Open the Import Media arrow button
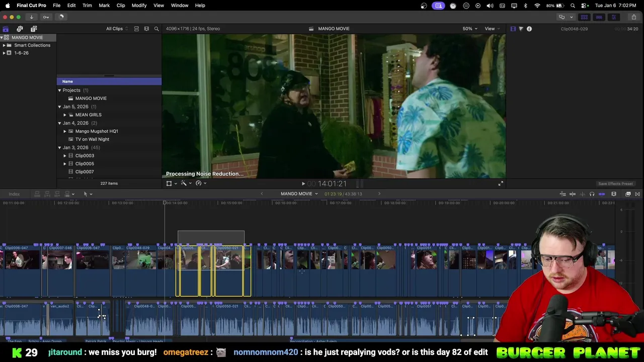Image resolution: width=644 pixels, height=362 pixels. click(x=31, y=17)
